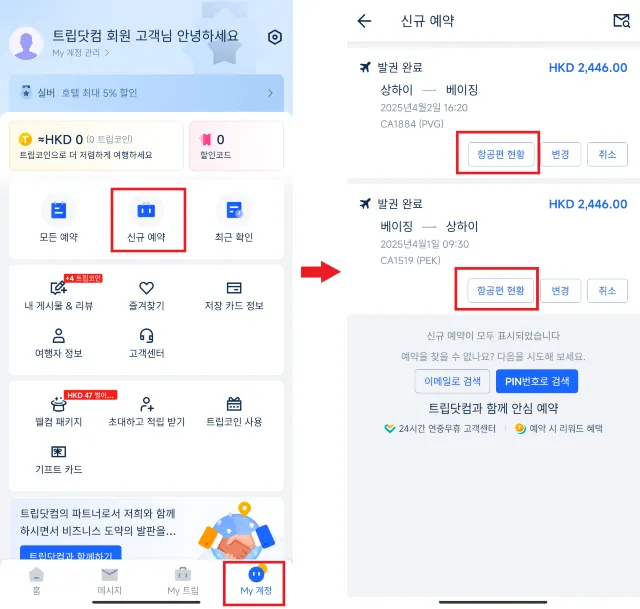Go back using the arrow in 신규 예약 header
Image resolution: width=640 pixels, height=609 pixels.
[x=364, y=20]
